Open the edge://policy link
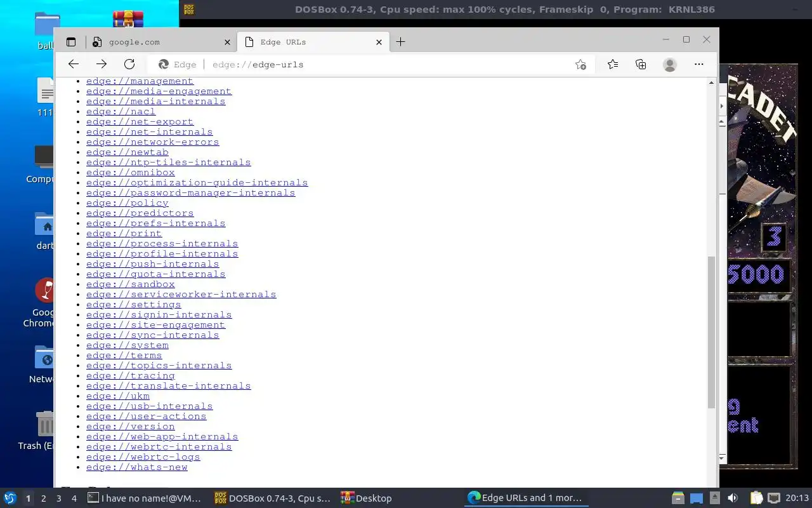Image resolution: width=812 pixels, height=508 pixels. (127, 203)
